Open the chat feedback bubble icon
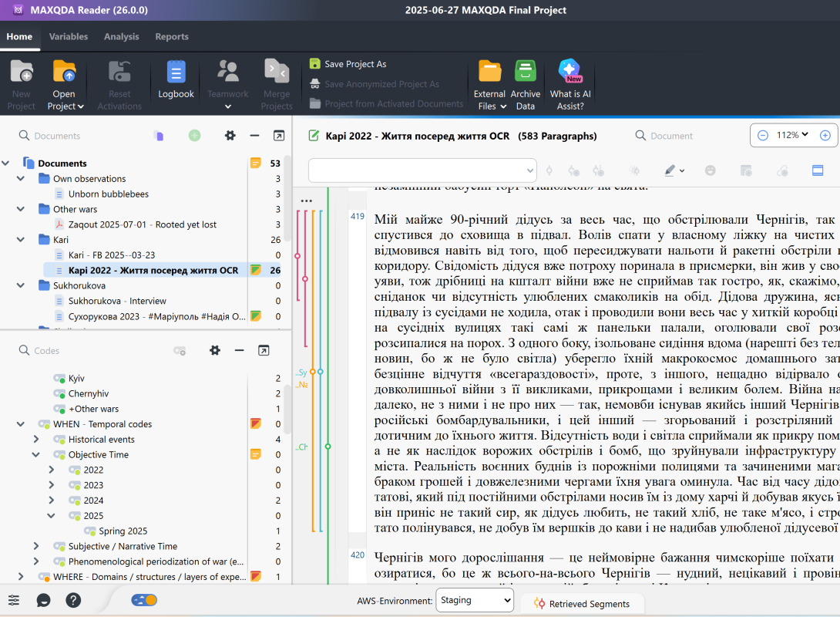Viewport: 840px width, 617px height. click(x=43, y=600)
